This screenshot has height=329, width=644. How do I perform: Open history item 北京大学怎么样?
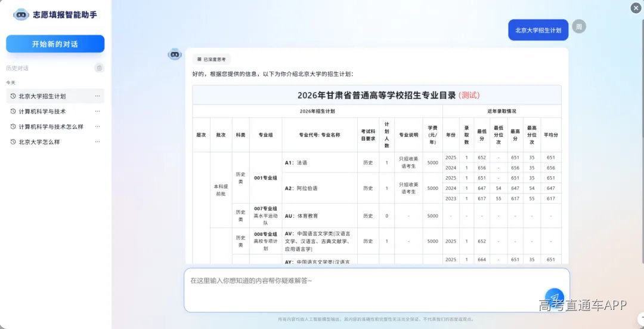55,142
